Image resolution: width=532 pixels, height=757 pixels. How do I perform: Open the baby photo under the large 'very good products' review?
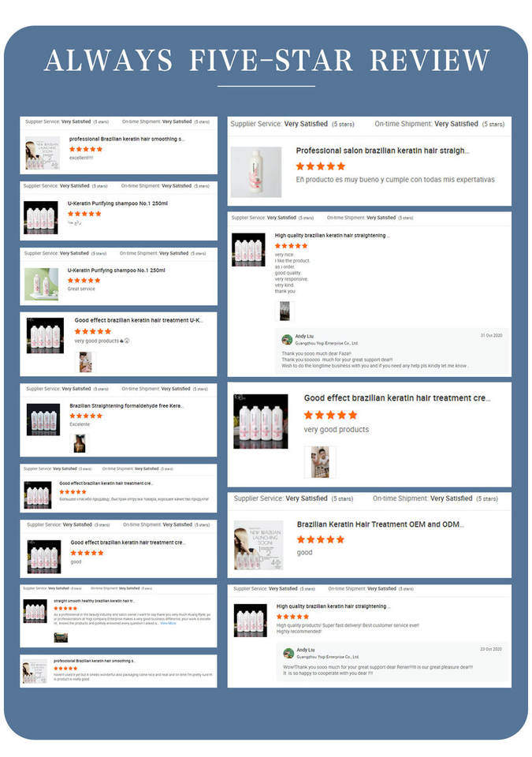(x=319, y=462)
